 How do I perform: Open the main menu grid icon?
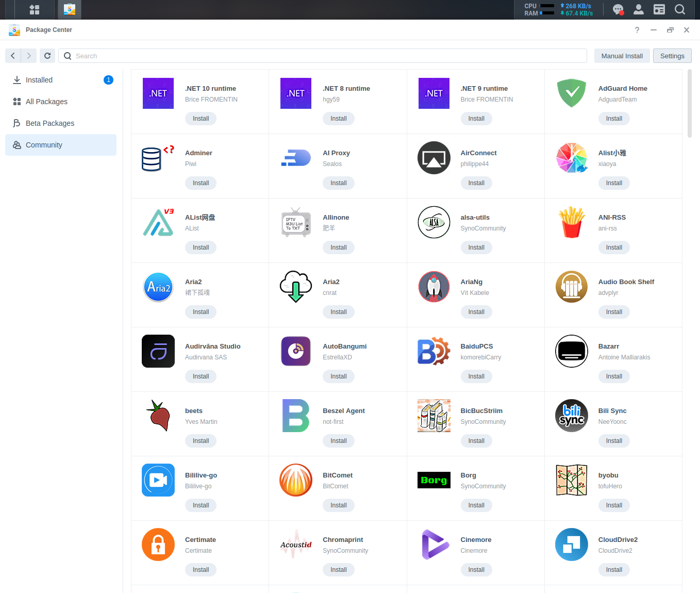coord(35,9)
